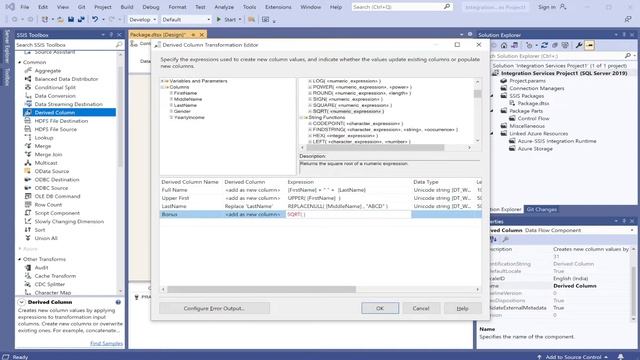Open Find Samples link
The image size is (640, 360).
pos(106,343)
